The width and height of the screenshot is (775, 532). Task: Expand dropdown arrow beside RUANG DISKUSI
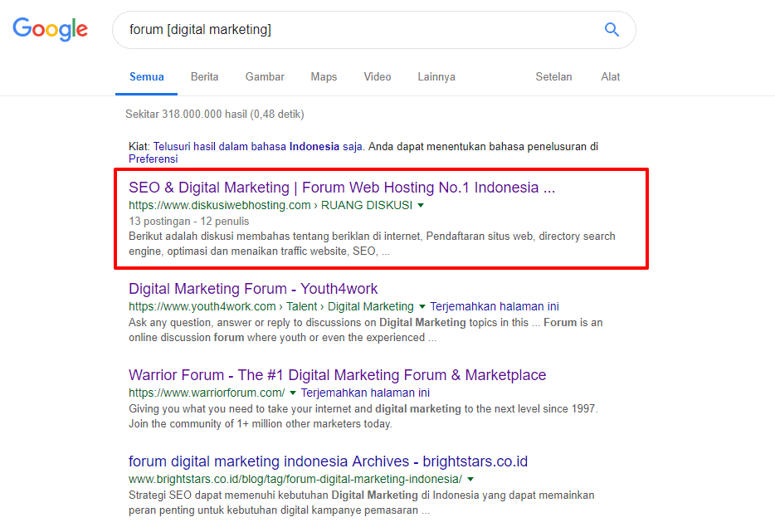421,205
